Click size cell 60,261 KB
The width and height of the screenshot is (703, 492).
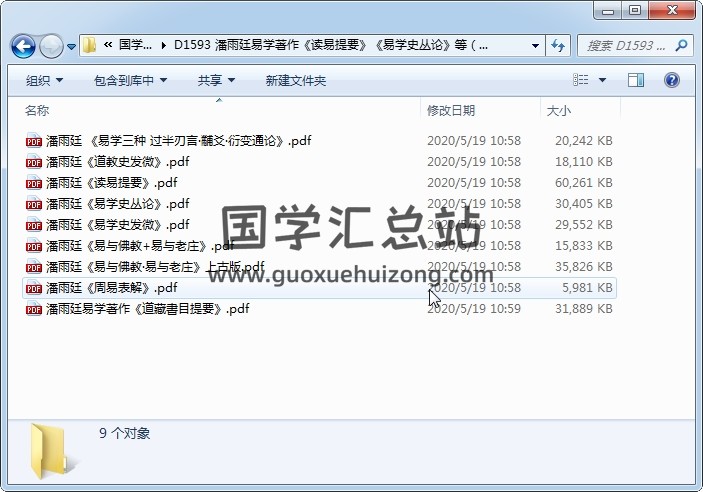tap(583, 183)
